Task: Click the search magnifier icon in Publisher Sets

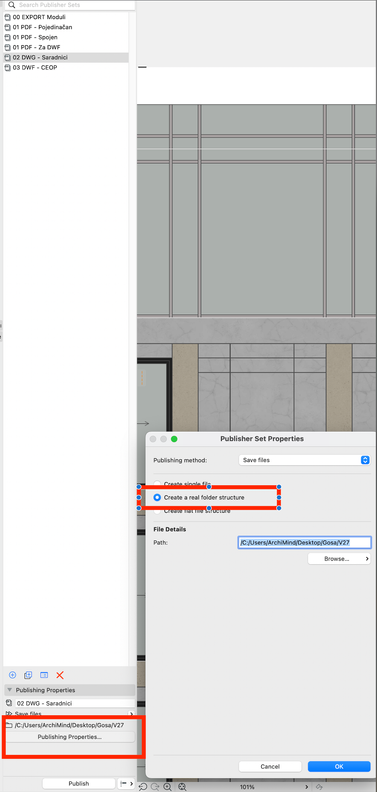Action: 12,5
